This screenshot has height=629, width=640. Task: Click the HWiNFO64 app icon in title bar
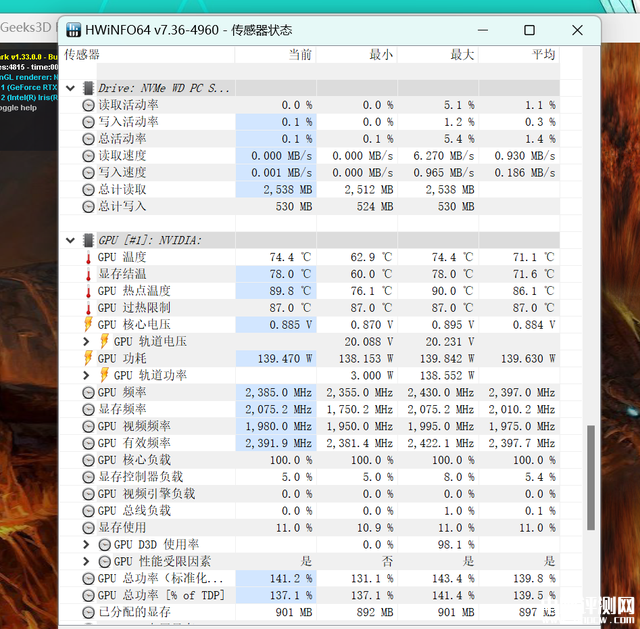(x=73, y=30)
